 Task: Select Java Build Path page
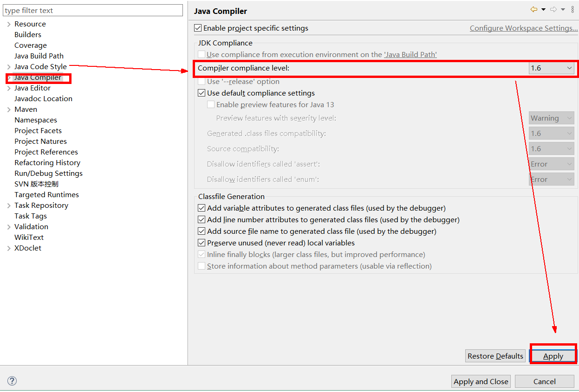pyautogui.click(x=39, y=56)
